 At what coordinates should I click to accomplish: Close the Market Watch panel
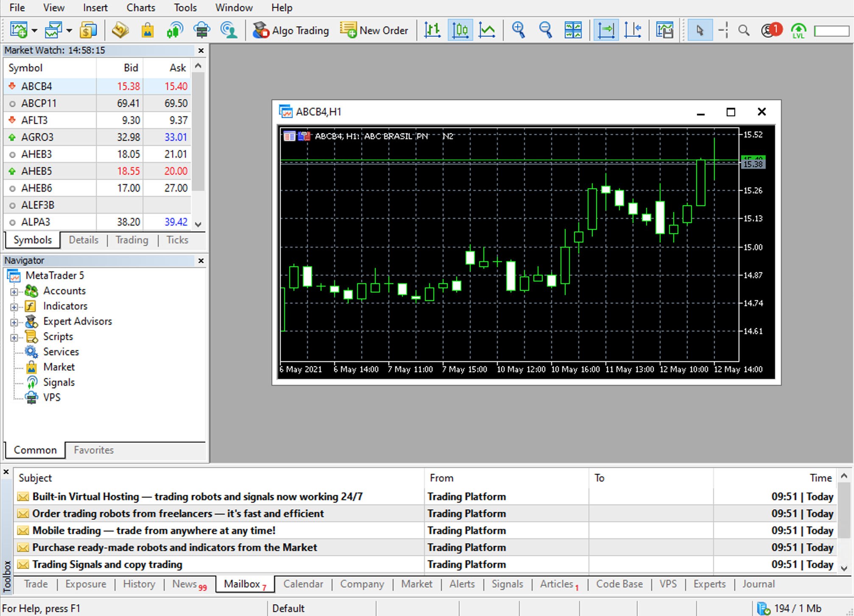coord(201,50)
